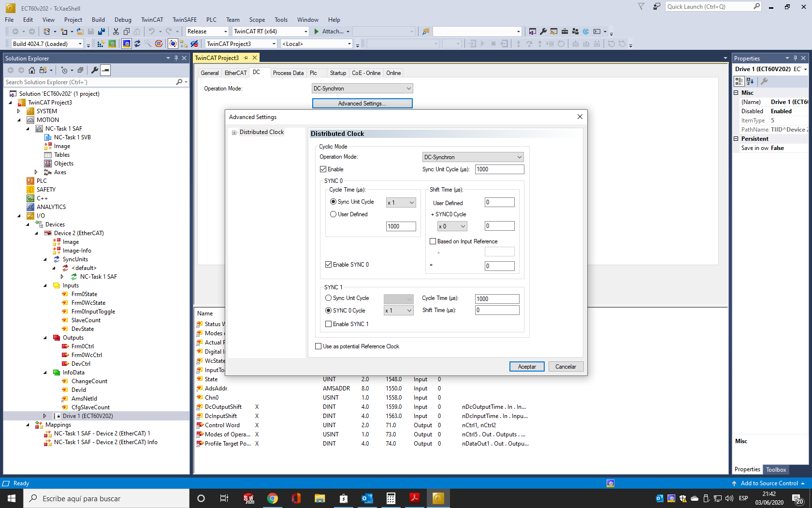Open the SYNC0 Cycle x0 shift dropdown
Viewport: 812px width, 508px height.
452,226
